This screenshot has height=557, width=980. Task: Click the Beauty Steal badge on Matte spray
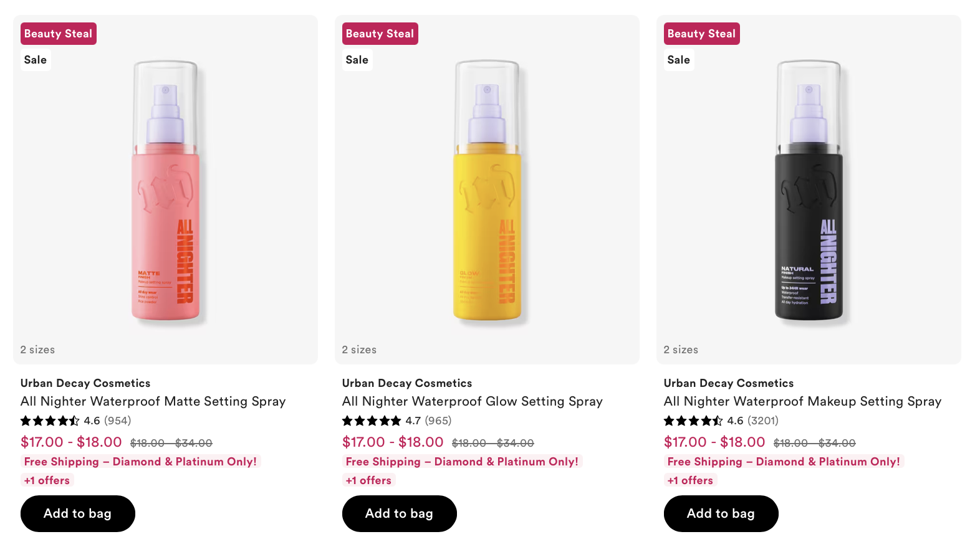pos(59,34)
